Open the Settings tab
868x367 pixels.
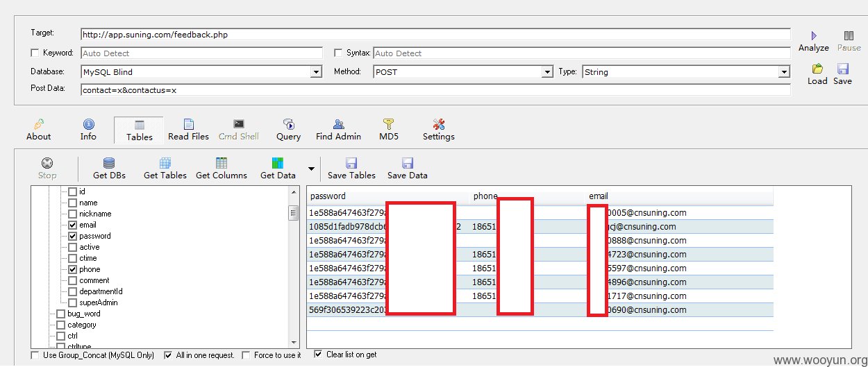coord(438,130)
